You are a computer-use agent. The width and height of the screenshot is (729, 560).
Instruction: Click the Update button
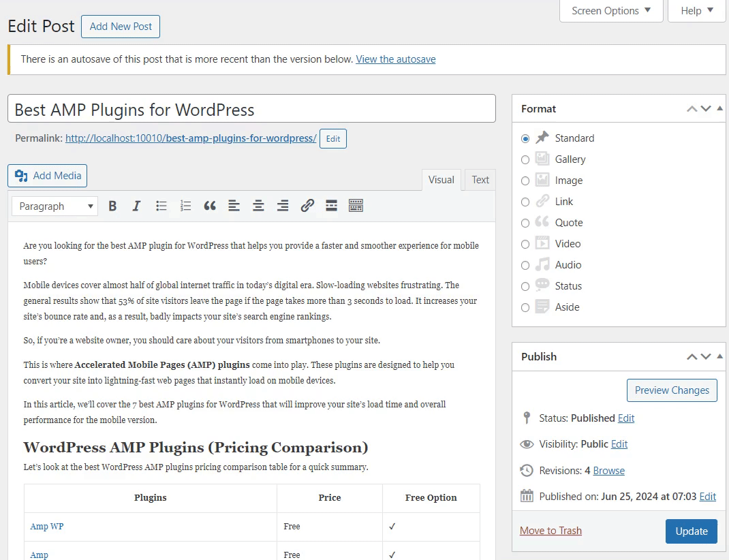click(692, 531)
